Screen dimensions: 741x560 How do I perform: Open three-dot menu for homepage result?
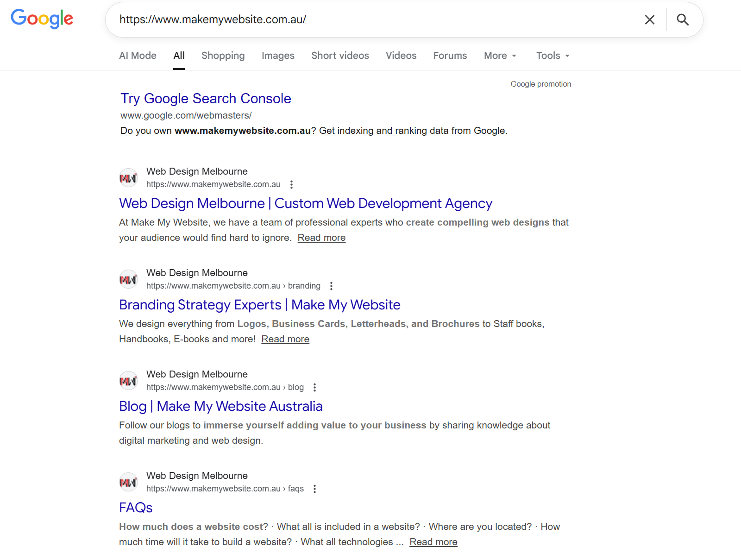click(x=291, y=184)
